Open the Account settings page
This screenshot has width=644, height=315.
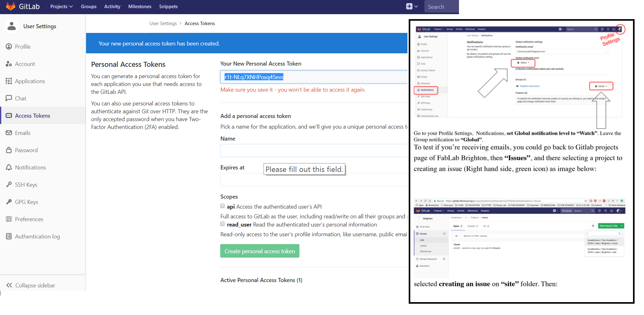click(x=25, y=64)
